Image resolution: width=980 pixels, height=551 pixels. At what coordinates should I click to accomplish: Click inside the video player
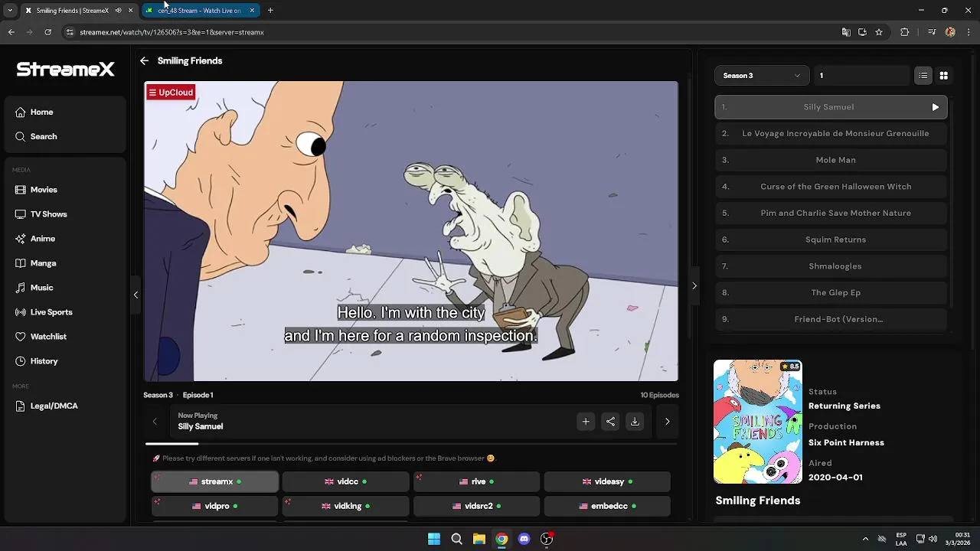[x=411, y=231]
